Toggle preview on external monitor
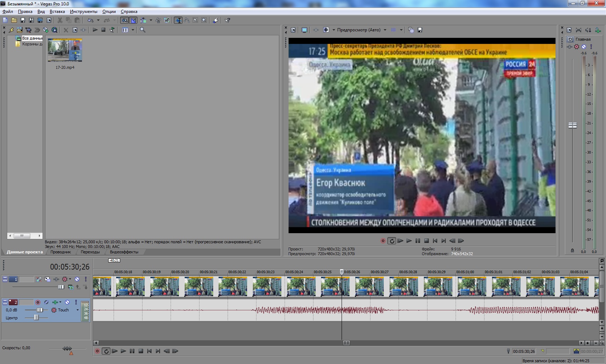Screen dimensions: 606x364 (304, 30)
